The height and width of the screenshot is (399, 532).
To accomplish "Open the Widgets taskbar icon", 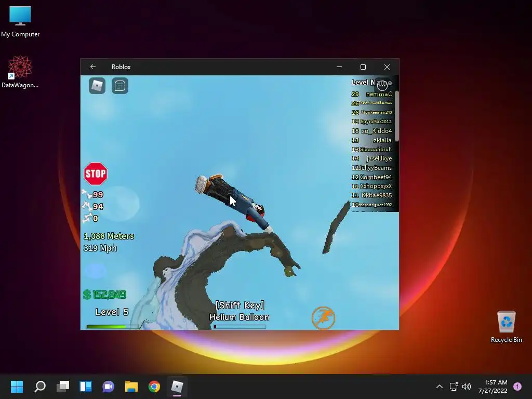I will [86, 387].
